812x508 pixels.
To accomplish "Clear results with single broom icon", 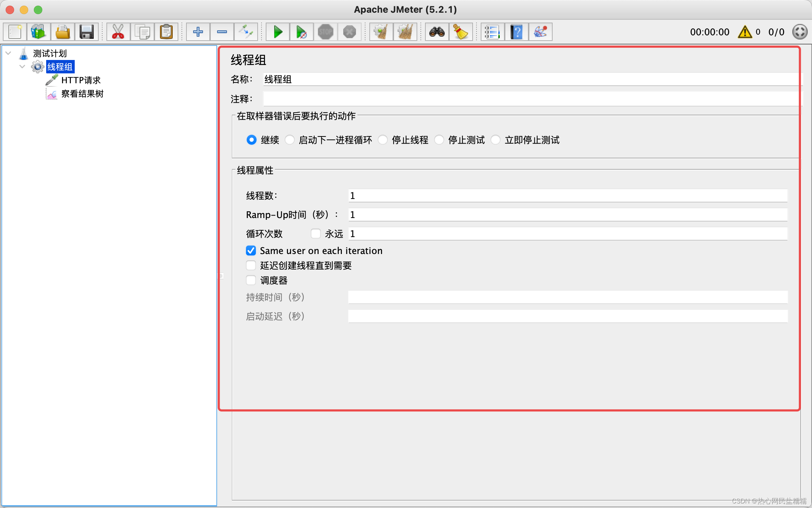I will coord(381,32).
